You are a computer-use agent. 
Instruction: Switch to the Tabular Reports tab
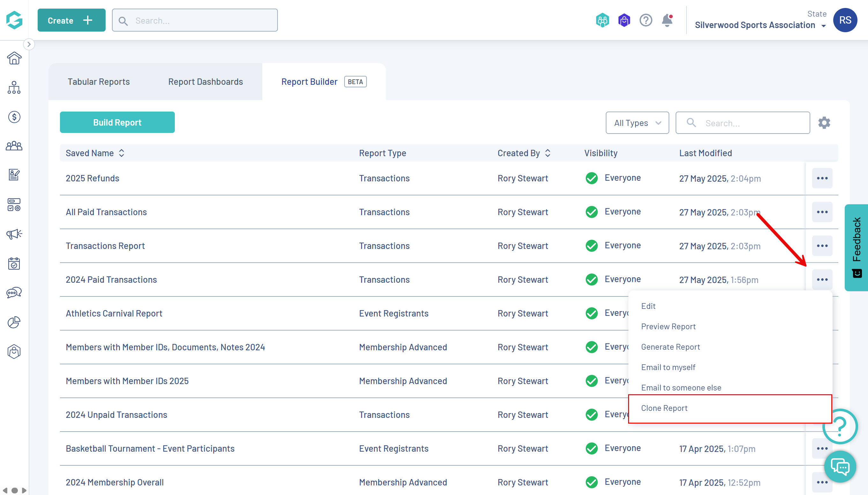99,82
